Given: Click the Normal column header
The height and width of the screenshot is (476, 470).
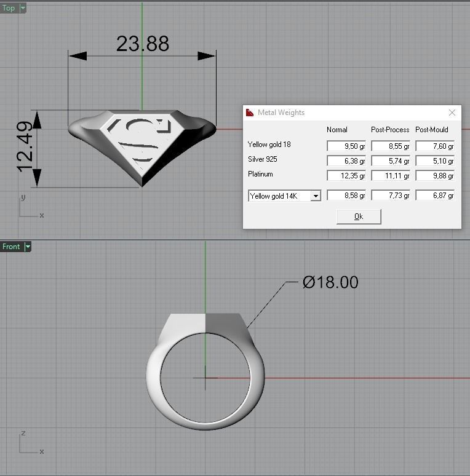Looking at the screenshot, I should pyautogui.click(x=337, y=130).
